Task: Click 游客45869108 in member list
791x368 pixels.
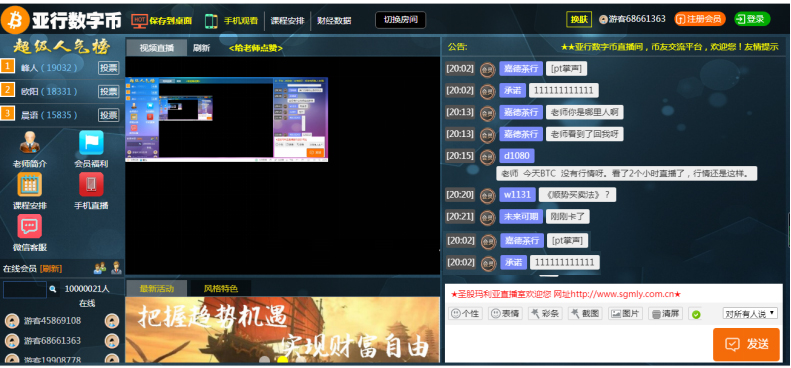Action: pos(52,321)
